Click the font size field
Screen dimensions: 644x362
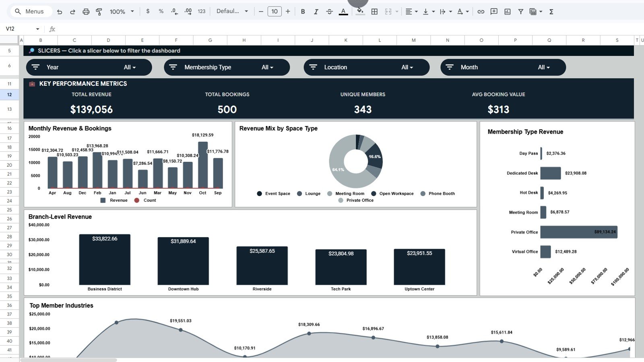[x=275, y=11]
